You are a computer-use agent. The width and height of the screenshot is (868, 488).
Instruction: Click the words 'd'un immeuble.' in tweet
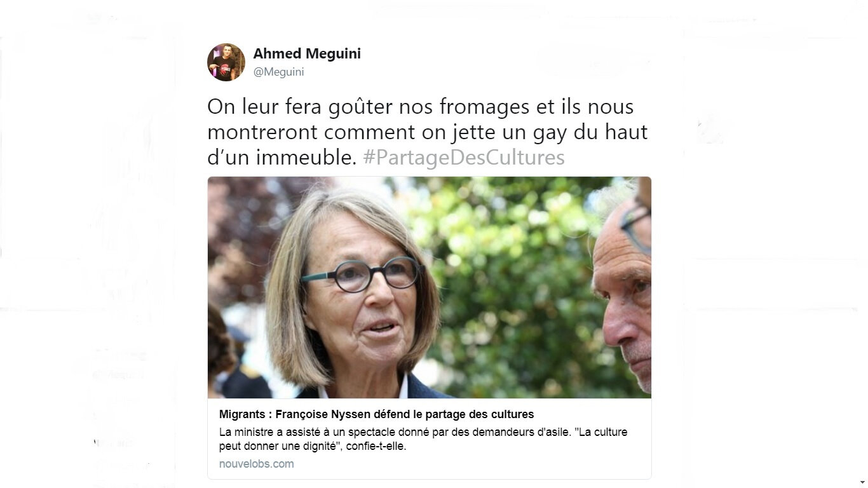282,157
